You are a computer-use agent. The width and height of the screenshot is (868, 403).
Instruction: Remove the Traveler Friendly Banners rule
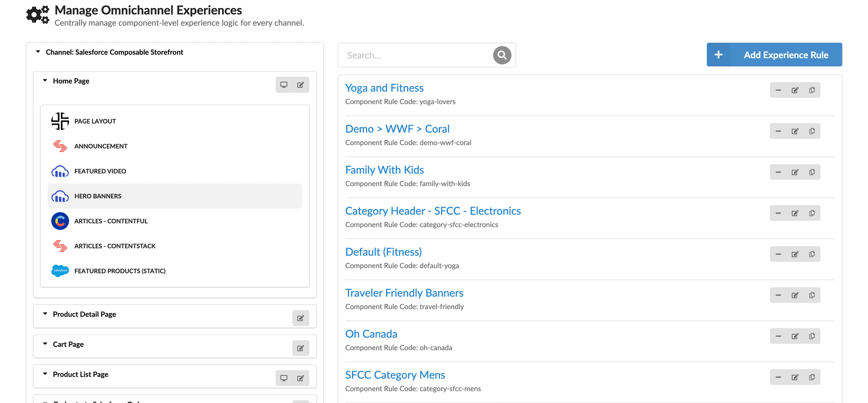pos(778,295)
